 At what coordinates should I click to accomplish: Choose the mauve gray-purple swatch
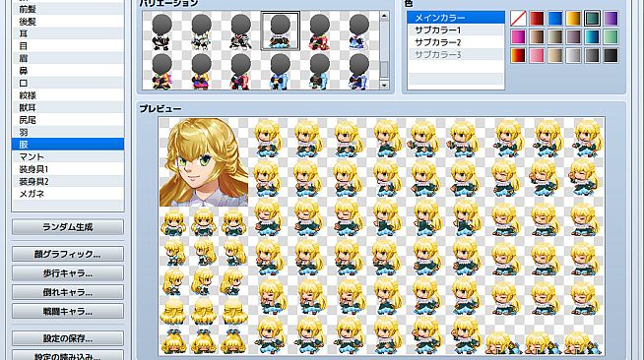[x=573, y=37]
